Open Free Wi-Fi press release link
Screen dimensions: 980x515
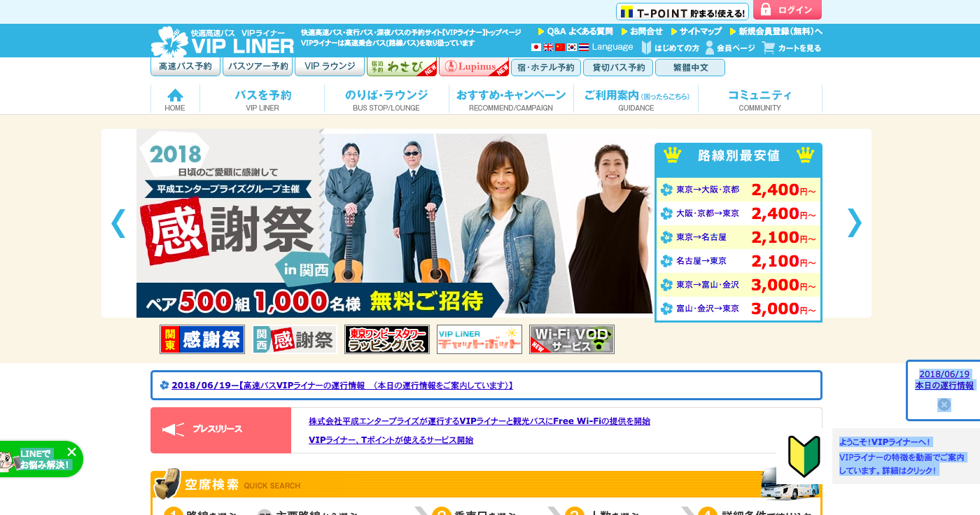[x=479, y=421]
